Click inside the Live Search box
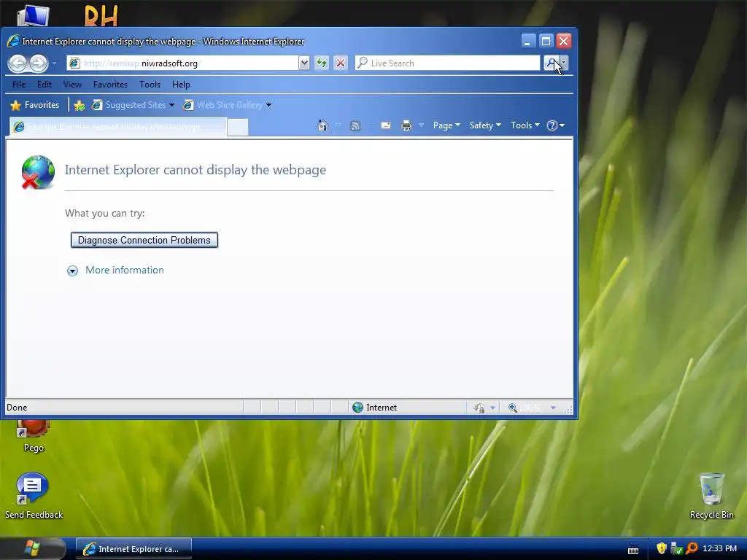Screen dimensions: 747x560 click(447, 63)
